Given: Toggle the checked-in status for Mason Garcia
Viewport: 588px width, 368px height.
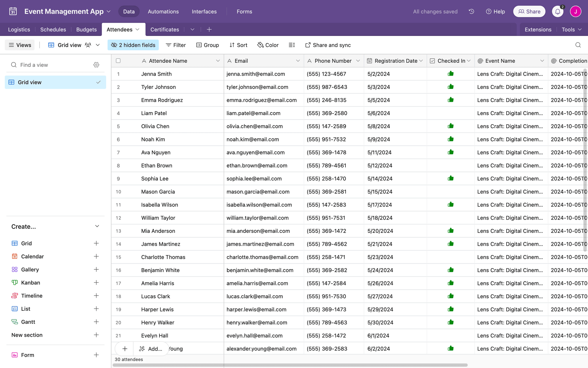Looking at the screenshot, I should [x=451, y=192].
